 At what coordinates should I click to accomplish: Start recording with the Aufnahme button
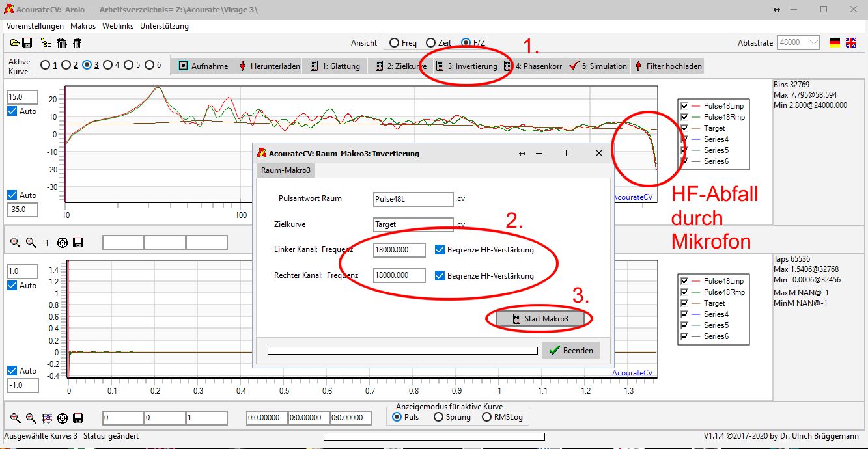tap(203, 66)
